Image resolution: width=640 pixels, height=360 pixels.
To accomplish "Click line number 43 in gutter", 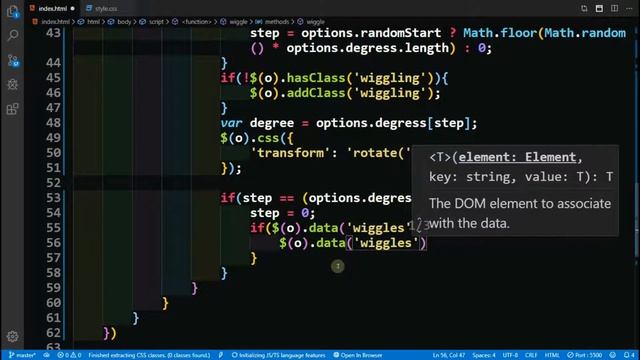I will [x=53, y=33].
